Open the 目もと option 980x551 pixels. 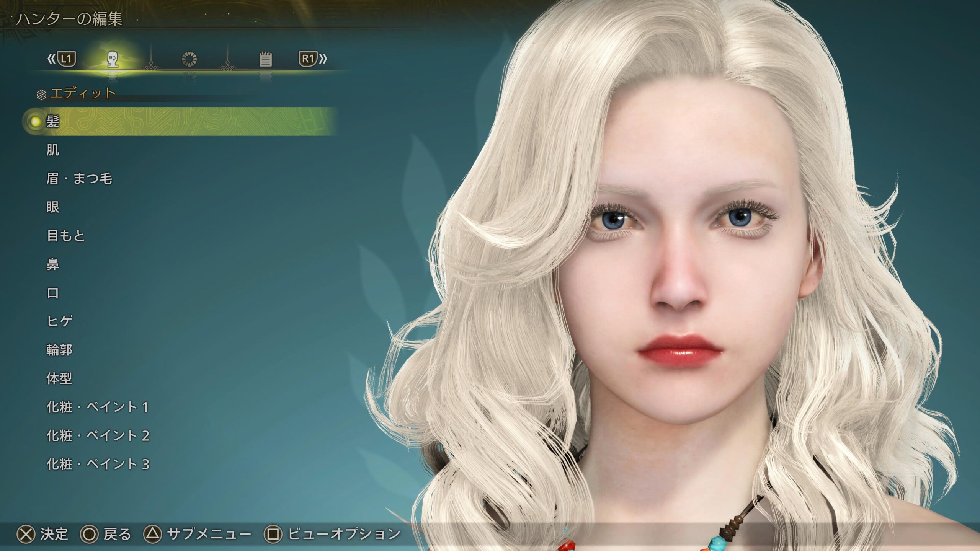click(x=66, y=236)
